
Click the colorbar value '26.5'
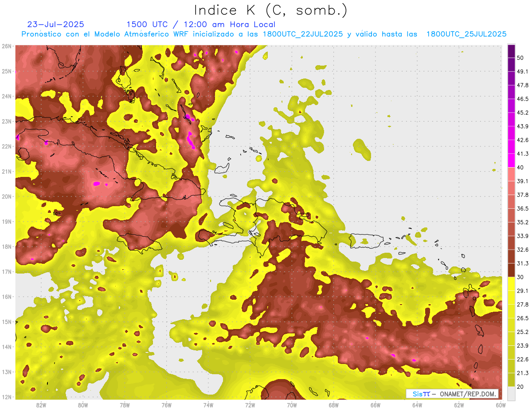pyautogui.click(x=523, y=318)
